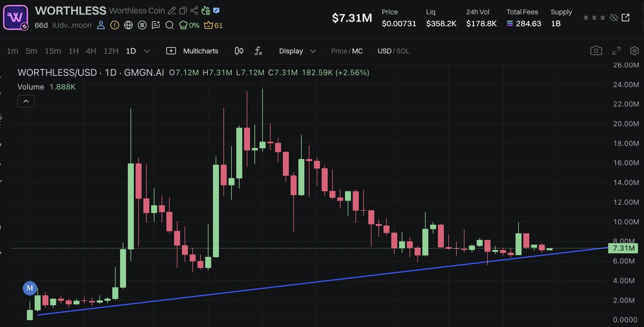Click the 24h Vol $178.8K value
This screenshot has width=644, height=327.
coord(481,24)
